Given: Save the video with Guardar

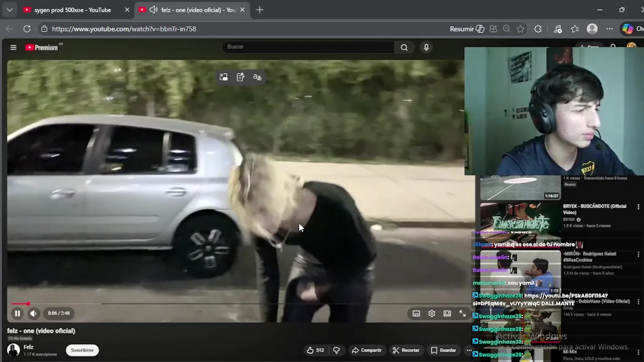Looking at the screenshot, I should [443, 350].
